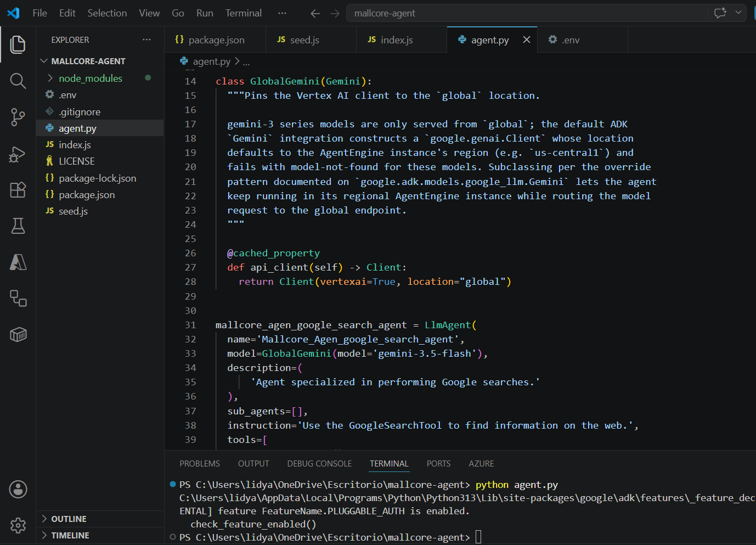Click the breadcrumb ellipsis after agent.py
The image size is (756, 545).
tap(246, 62)
